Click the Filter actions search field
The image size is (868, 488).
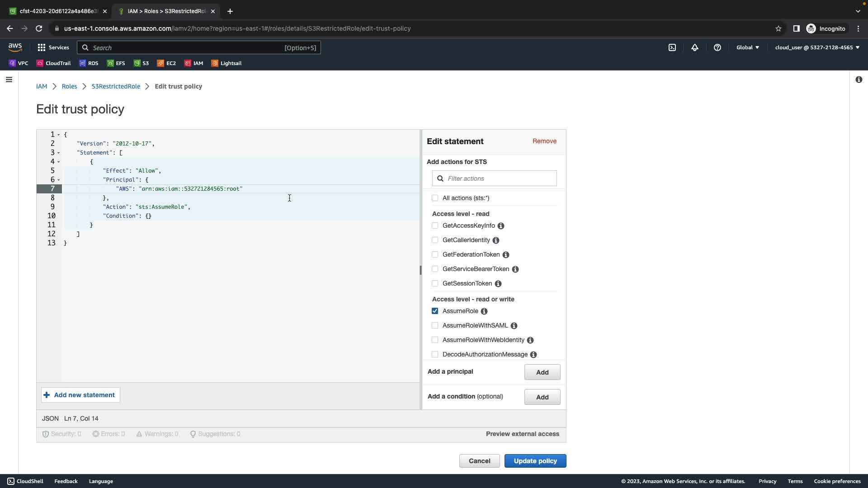pos(500,178)
